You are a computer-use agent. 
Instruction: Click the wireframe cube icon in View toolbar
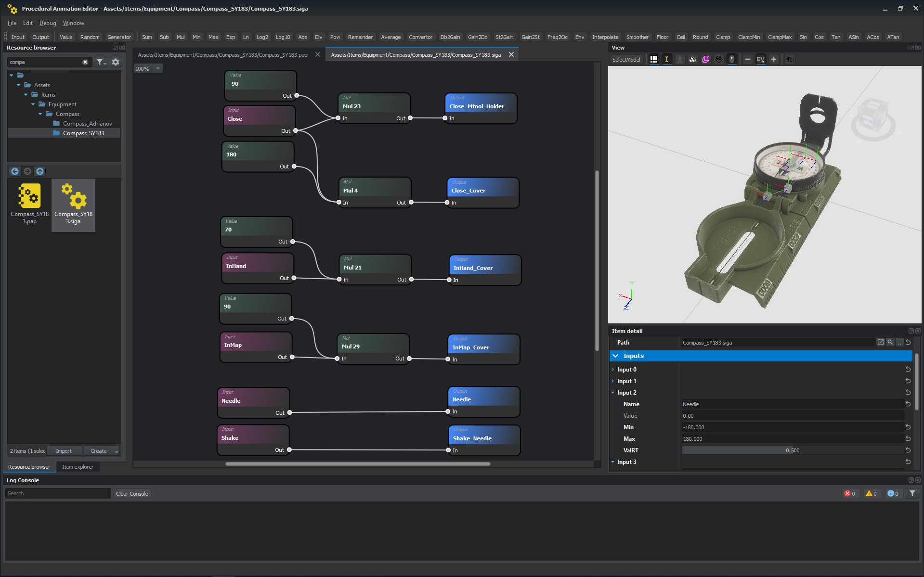tap(705, 59)
